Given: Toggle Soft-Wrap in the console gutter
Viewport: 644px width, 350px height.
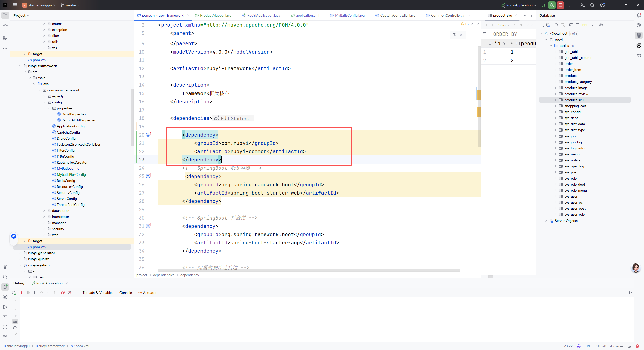Looking at the screenshot, I should click(15, 315).
